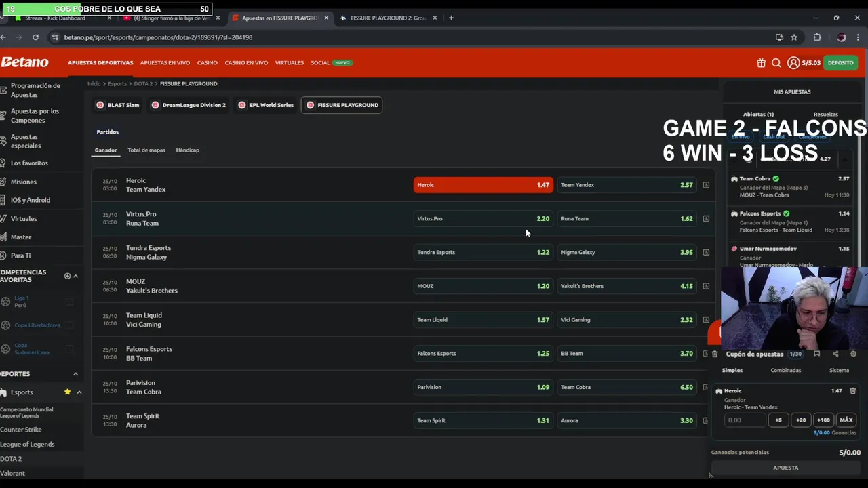
Task: Open the search magnifier in Betano header
Action: pos(776,63)
